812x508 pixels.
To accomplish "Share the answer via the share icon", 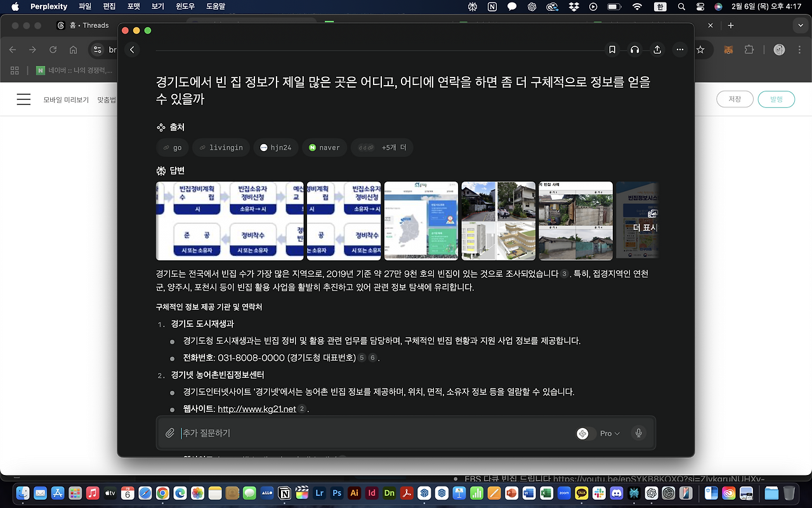I will click(x=657, y=50).
